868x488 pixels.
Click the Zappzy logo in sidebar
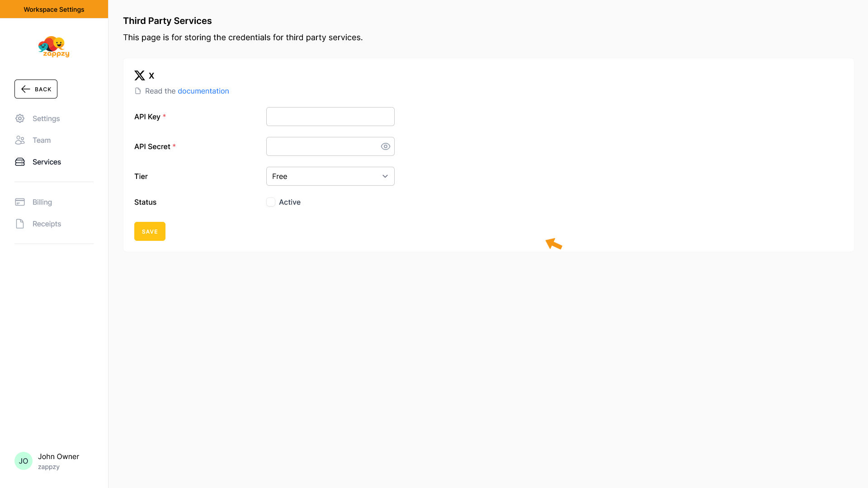point(54,47)
